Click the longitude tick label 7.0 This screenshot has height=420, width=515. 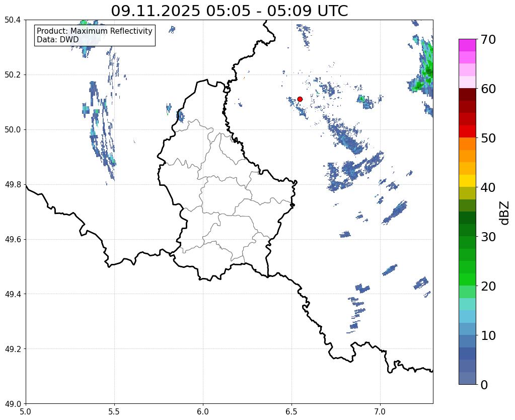tap(380, 412)
